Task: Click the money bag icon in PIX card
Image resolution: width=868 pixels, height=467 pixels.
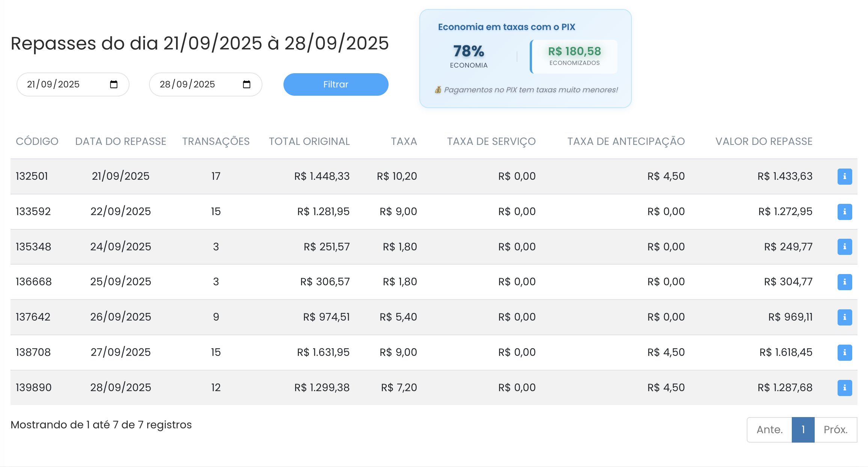Action: click(x=438, y=90)
